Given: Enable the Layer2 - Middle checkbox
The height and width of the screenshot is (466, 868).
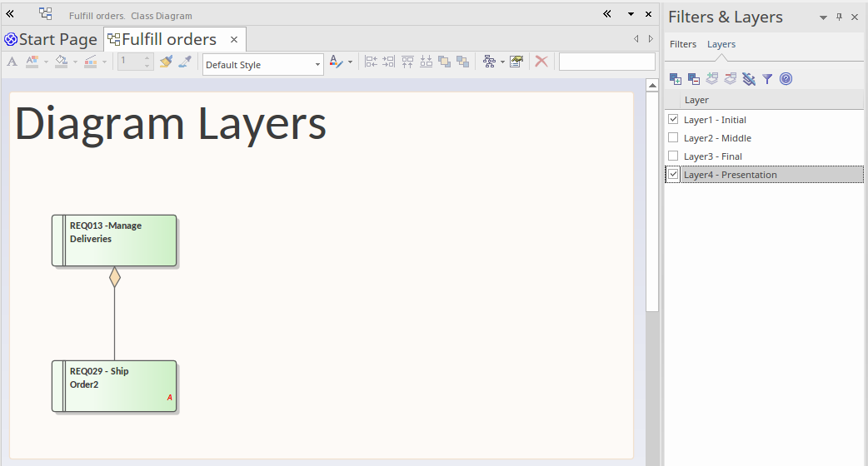Looking at the screenshot, I should [x=674, y=138].
